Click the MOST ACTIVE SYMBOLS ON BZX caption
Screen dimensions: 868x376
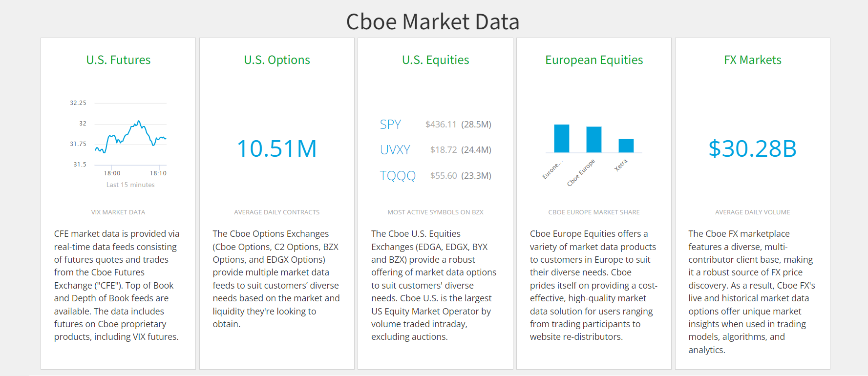tap(435, 212)
